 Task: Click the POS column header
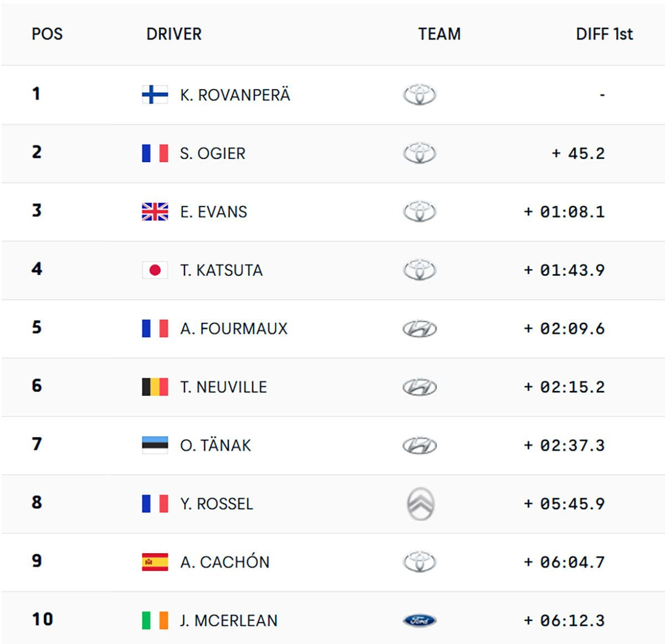pyautogui.click(x=47, y=34)
